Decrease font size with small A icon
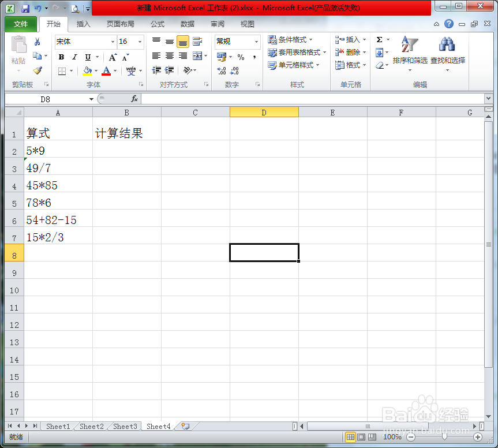 [x=126, y=58]
